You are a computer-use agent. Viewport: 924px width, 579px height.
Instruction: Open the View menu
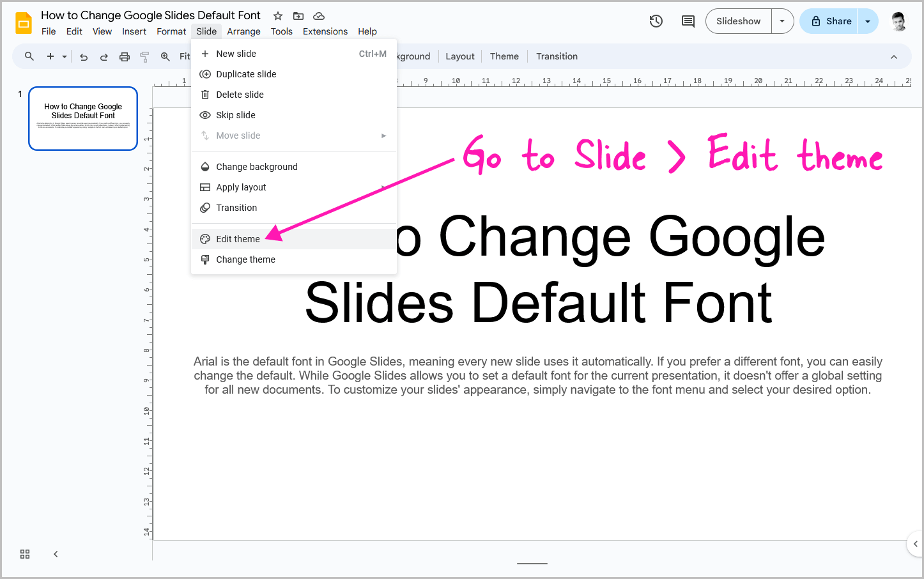click(x=102, y=31)
